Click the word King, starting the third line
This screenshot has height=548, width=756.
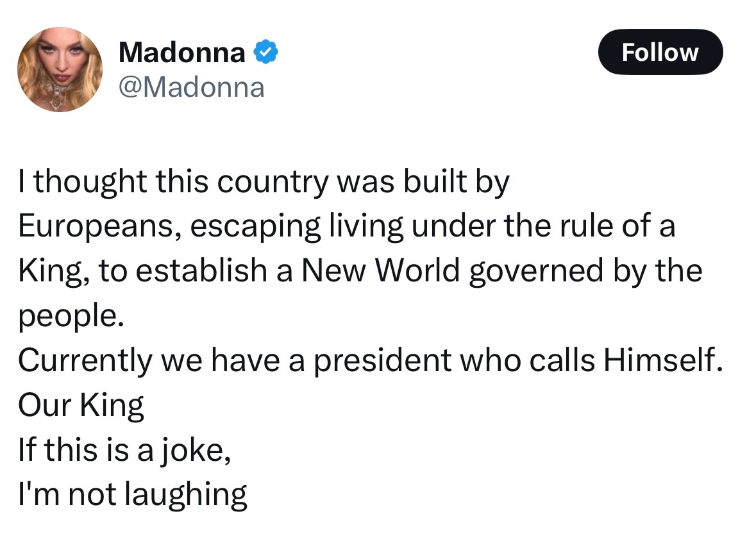coord(54,271)
